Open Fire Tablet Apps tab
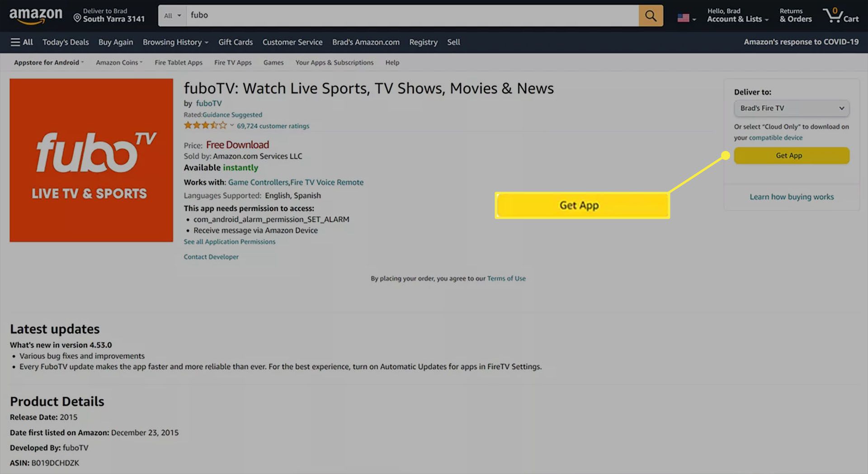 point(179,62)
